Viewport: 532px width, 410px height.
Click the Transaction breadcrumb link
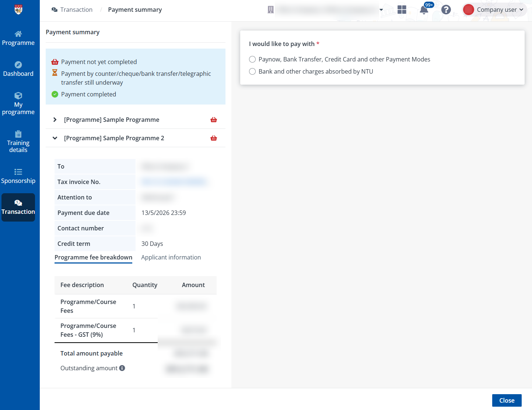click(76, 10)
